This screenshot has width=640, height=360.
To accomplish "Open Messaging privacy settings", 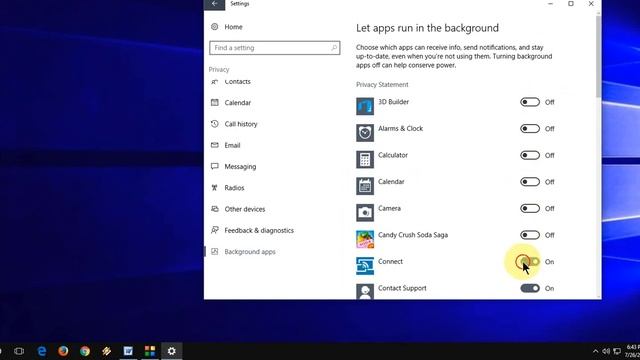I will tap(240, 167).
